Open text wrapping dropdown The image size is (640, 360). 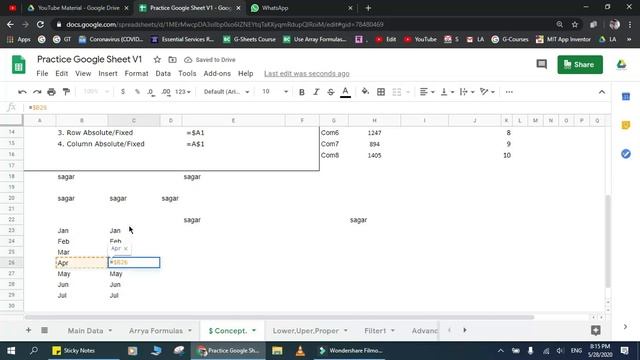click(x=467, y=92)
